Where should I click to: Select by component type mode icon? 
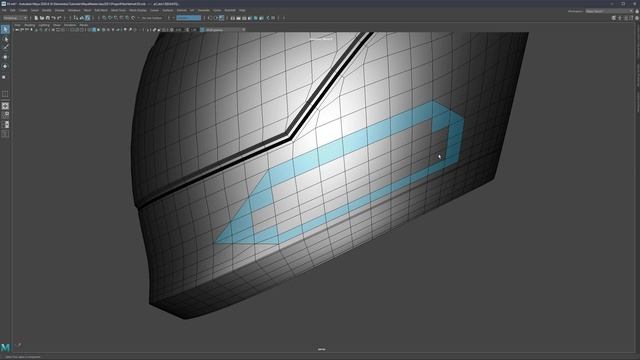pyautogui.click(x=87, y=18)
